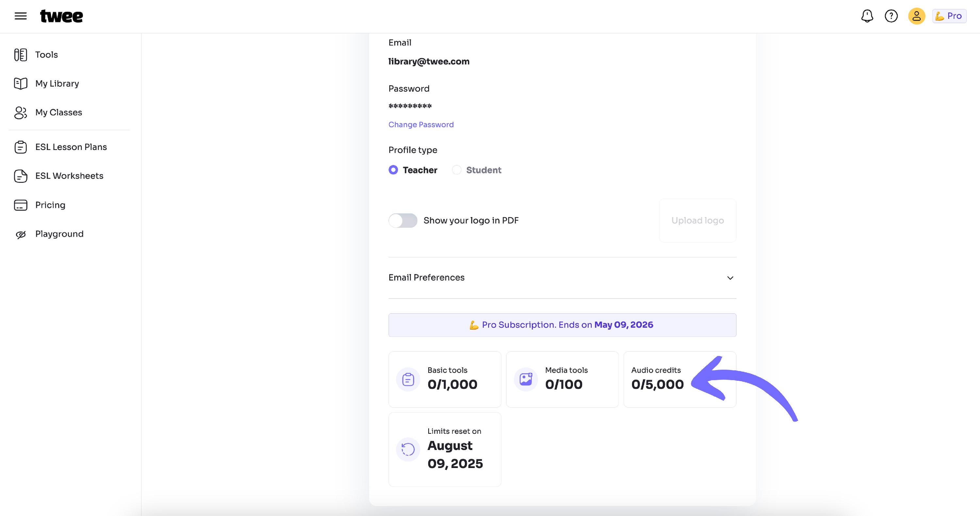Screen dimensions: 980x516
Task: Click the Pro Subscription end date banner
Action: tap(562, 325)
